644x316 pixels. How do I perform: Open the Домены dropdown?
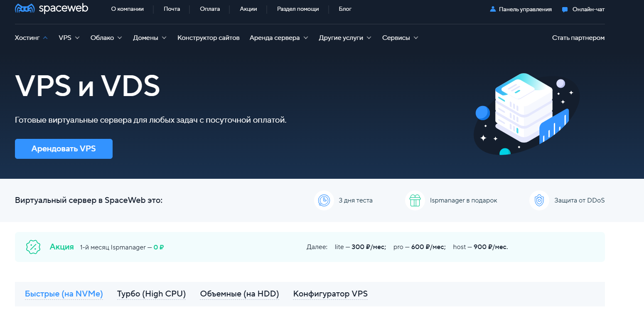point(150,38)
